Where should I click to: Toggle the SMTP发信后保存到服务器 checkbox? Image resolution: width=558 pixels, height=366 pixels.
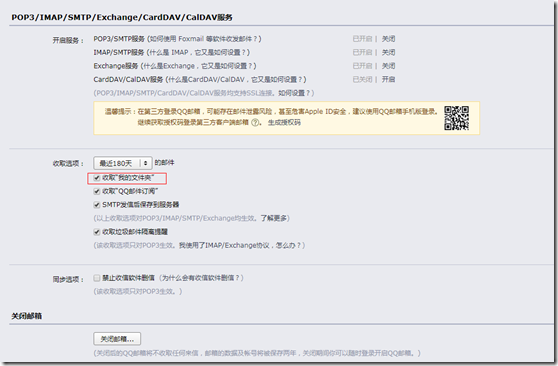click(x=96, y=205)
